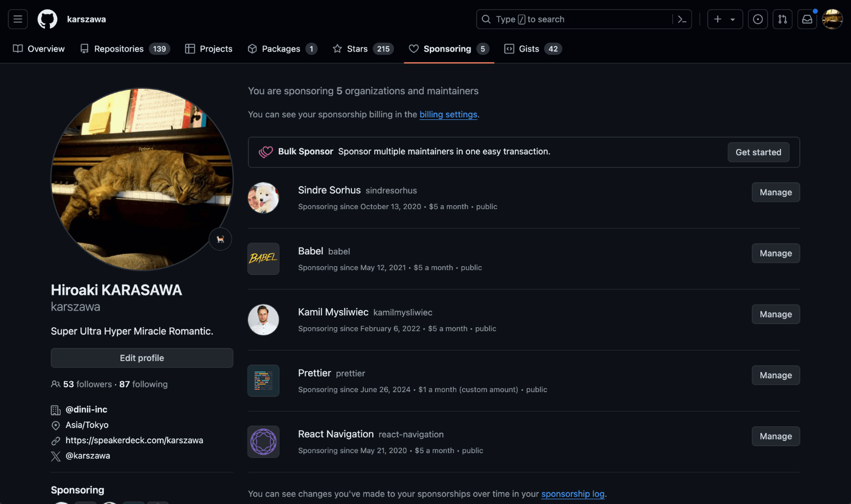Open the 53 followers link
Screen dimensions: 851x504
[88, 384]
